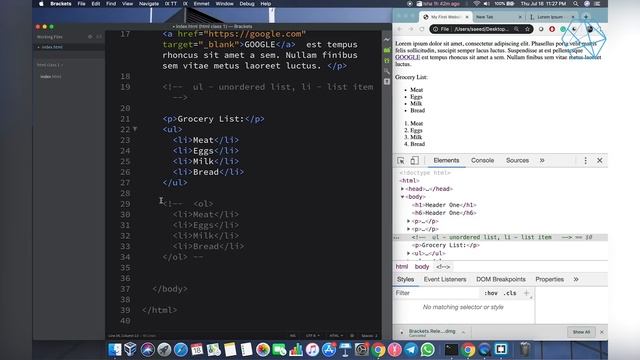Expand the first collapsed p node
Image resolution: width=640 pixels, height=360 pixels.
tap(409, 221)
